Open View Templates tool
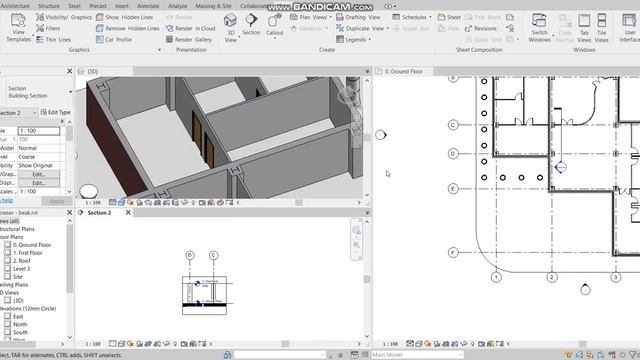This screenshot has height=360, width=640. (x=18, y=28)
